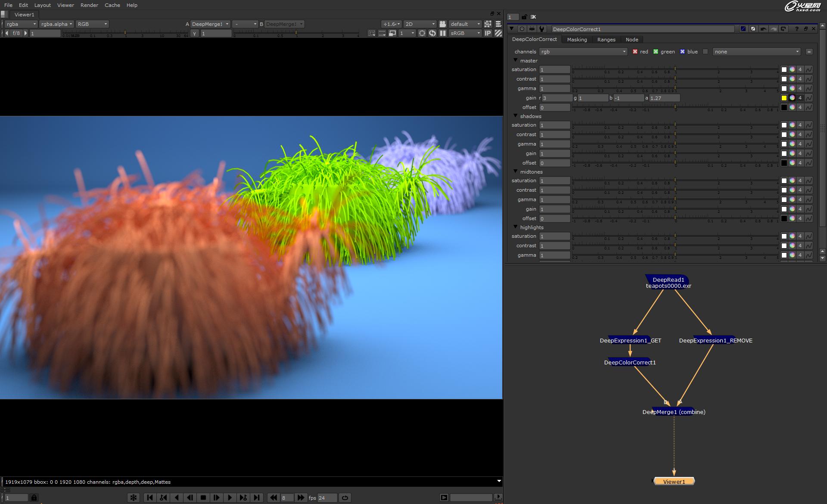Click the master gain yellow color swatch

784,98
